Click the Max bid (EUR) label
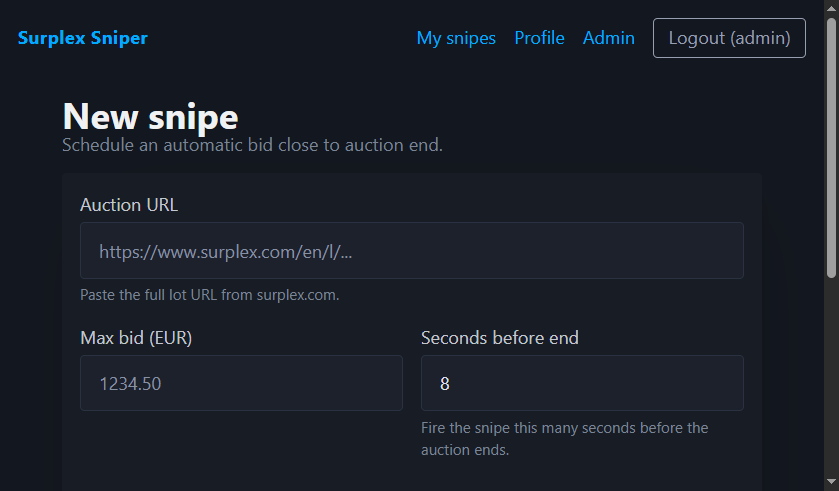Viewport: 839px width, 491px height. click(136, 338)
